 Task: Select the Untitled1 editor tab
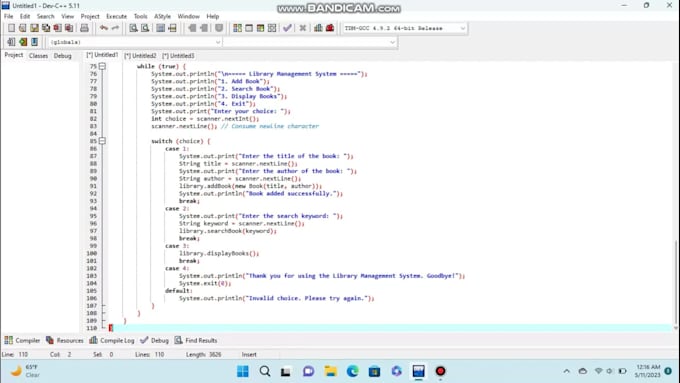pyautogui.click(x=102, y=55)
